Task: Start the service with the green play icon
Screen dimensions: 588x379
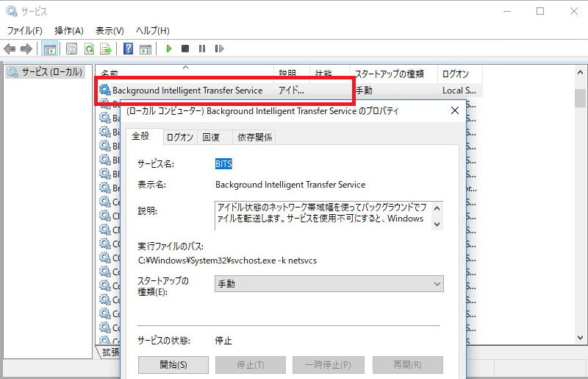Action: tap(169, 49)
